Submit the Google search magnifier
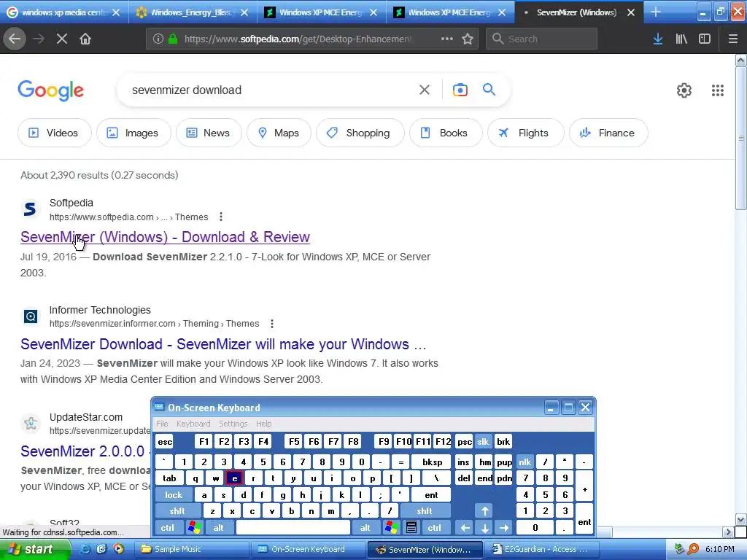Image resolution: width=747 pixels, height=560 pixels. [489, 90]
